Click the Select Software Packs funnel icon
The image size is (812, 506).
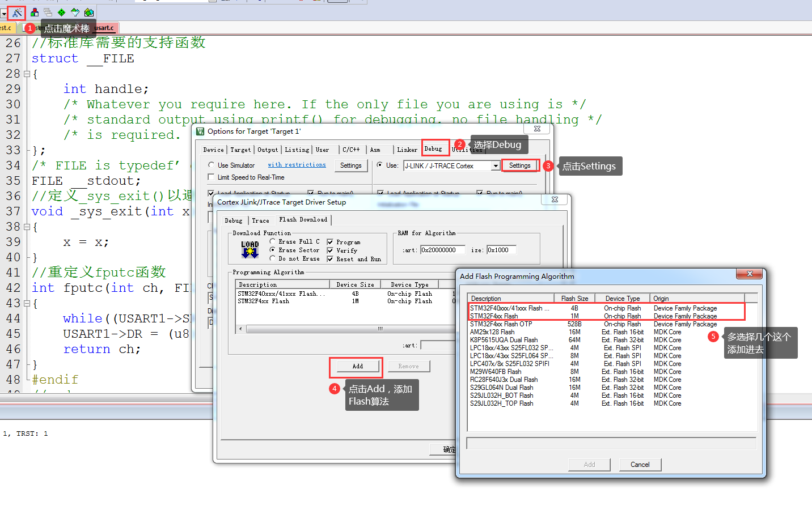pyautogui.click(x=75, y=12)
